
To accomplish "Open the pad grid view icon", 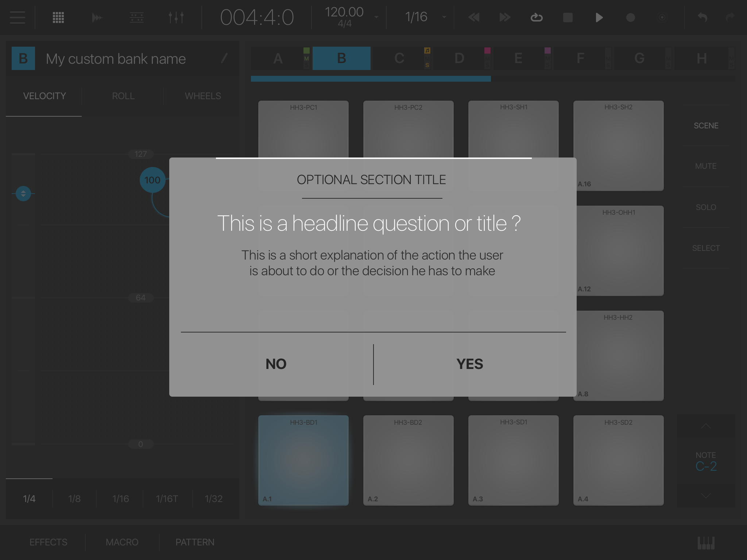I will (58, 17).
